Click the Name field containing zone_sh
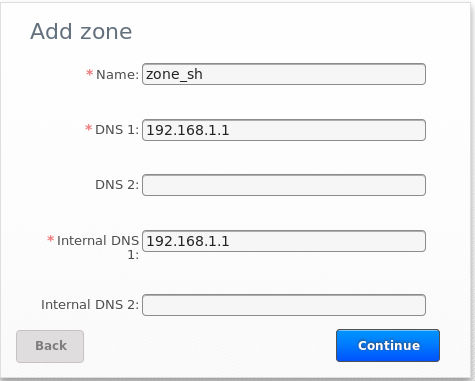The image size is (475, 381). (284, 74)
